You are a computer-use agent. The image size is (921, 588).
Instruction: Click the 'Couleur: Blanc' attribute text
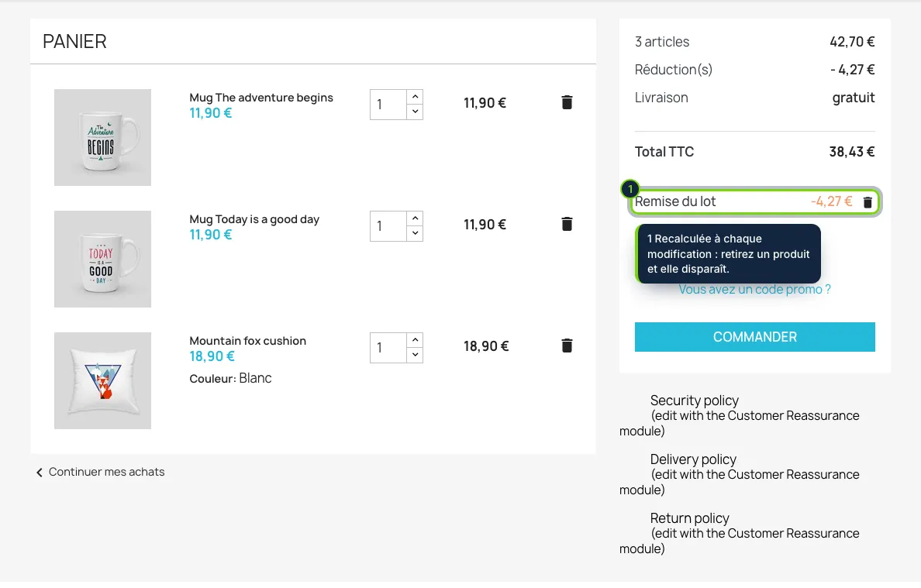point(230,378)
